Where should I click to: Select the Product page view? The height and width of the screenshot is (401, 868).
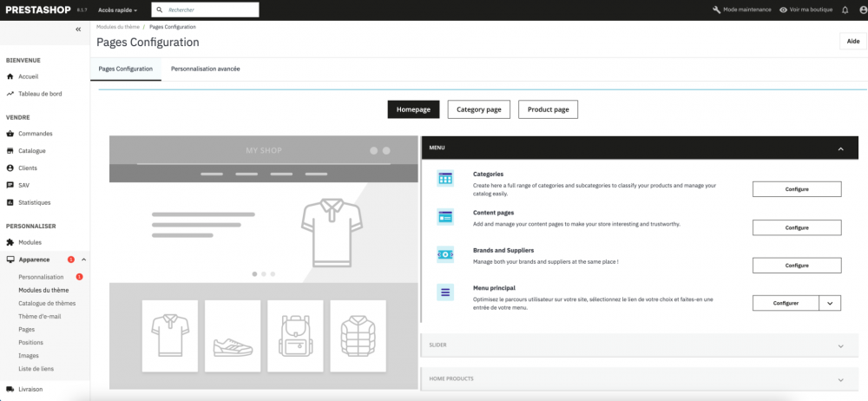[548, 109]
